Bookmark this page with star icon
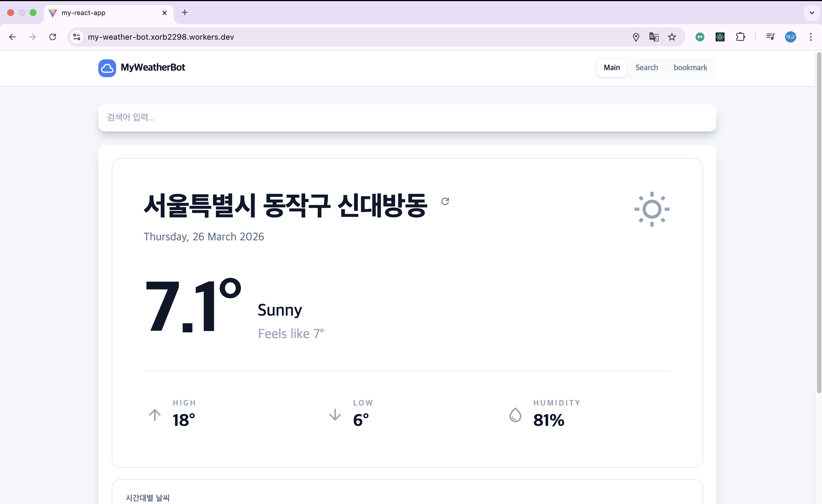Screen dimensions: 822x504 tap(672, 37)
